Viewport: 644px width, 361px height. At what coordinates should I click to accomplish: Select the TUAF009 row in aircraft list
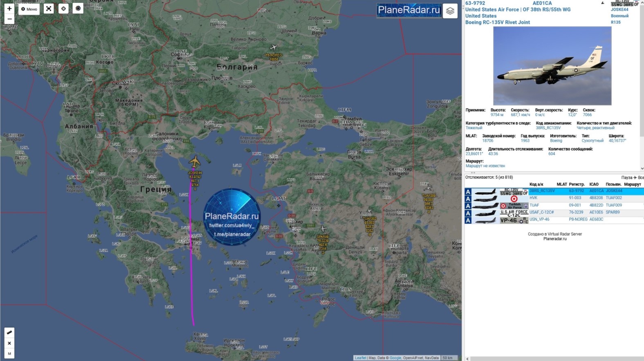tap(554, 206)
